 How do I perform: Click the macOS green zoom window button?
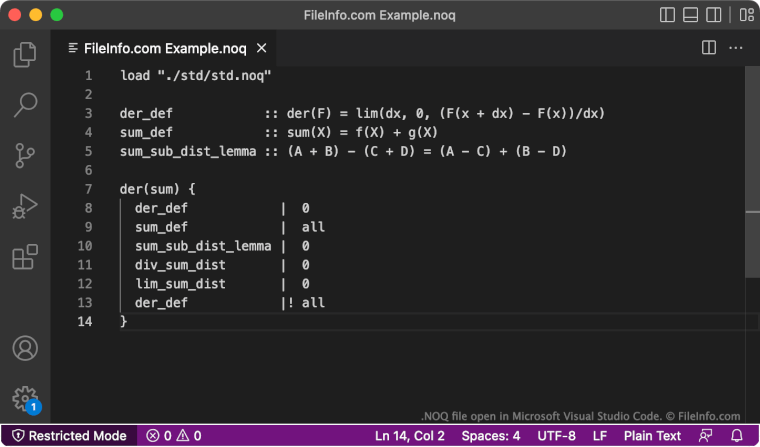57,15
